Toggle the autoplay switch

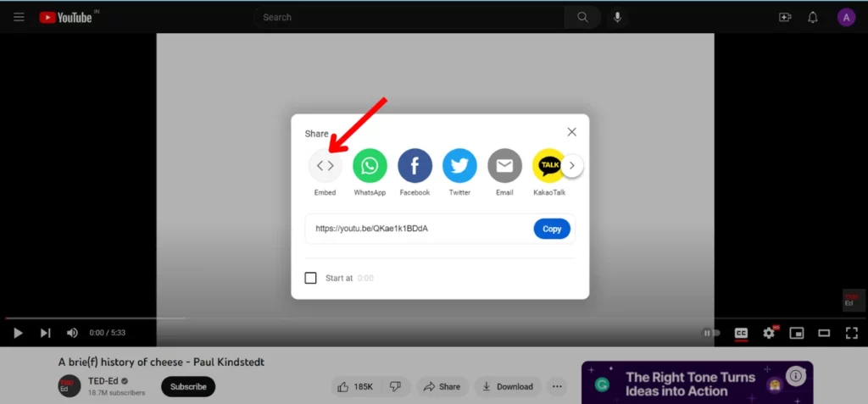[x=711, y=333]
